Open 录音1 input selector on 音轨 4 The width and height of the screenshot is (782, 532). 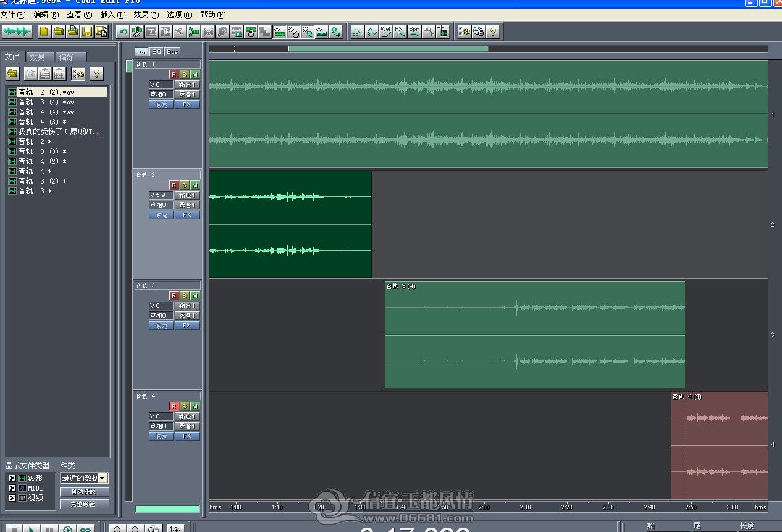coord(187,426)
